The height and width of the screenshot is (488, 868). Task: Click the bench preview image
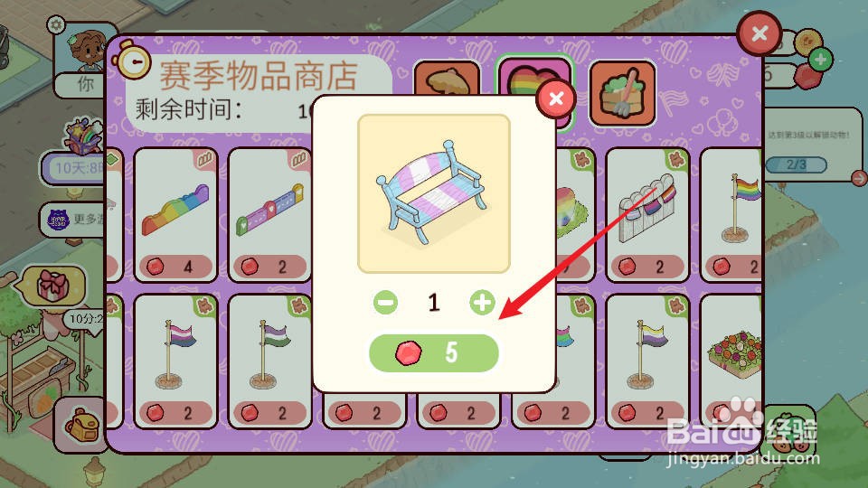point(433,193)
